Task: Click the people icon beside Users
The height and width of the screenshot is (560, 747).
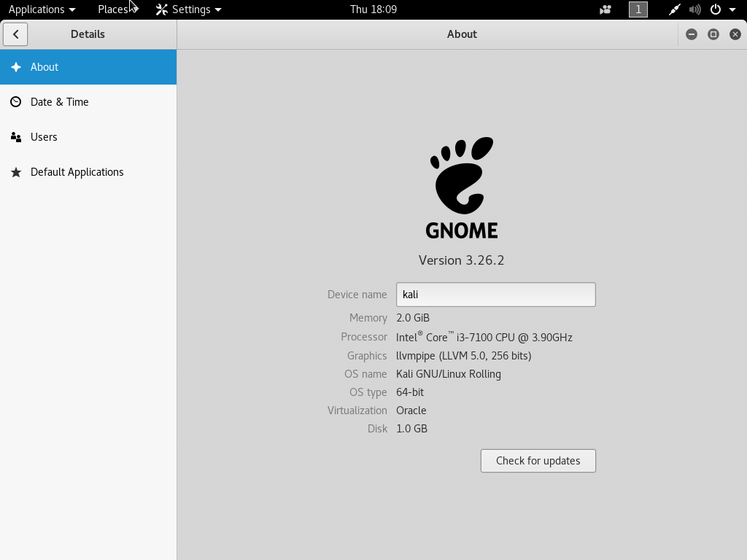Action: [x=16, y=137]
